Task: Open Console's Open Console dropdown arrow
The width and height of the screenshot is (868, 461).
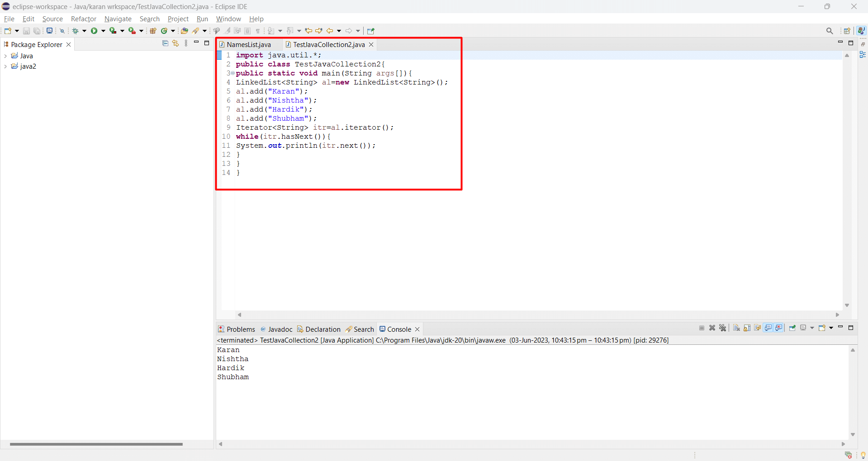Action: click(x=831, y=328)
